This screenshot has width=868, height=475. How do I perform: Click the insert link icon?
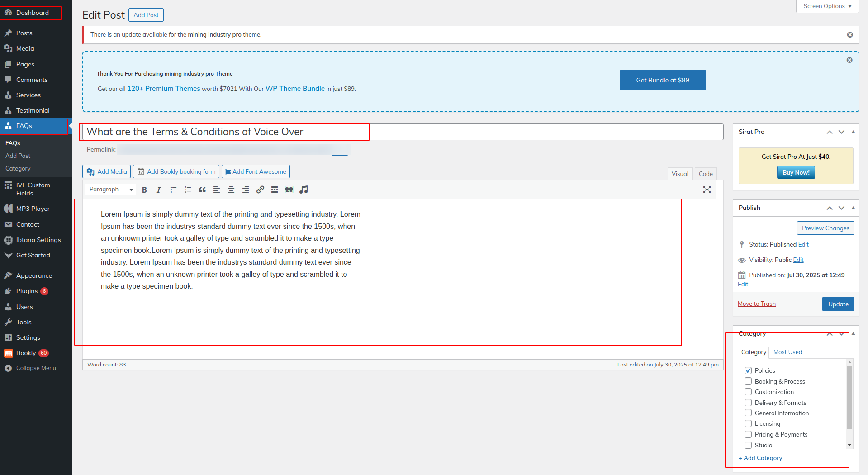(260, 190)
